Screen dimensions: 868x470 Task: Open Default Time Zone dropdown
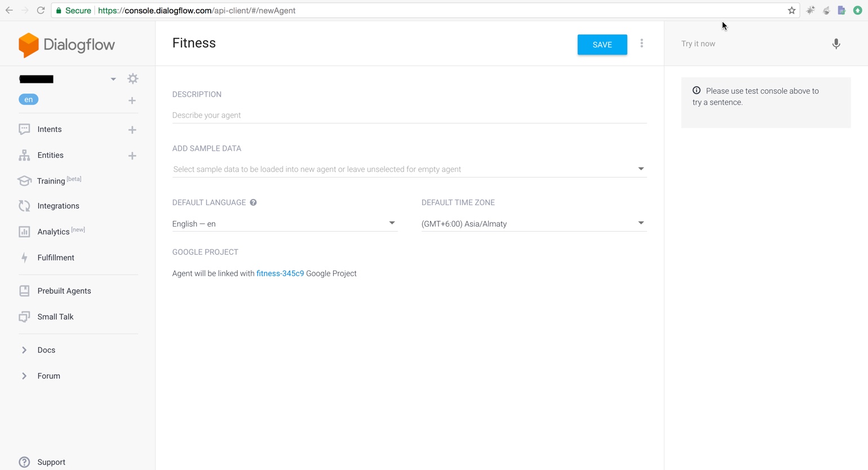coord(534,224)
